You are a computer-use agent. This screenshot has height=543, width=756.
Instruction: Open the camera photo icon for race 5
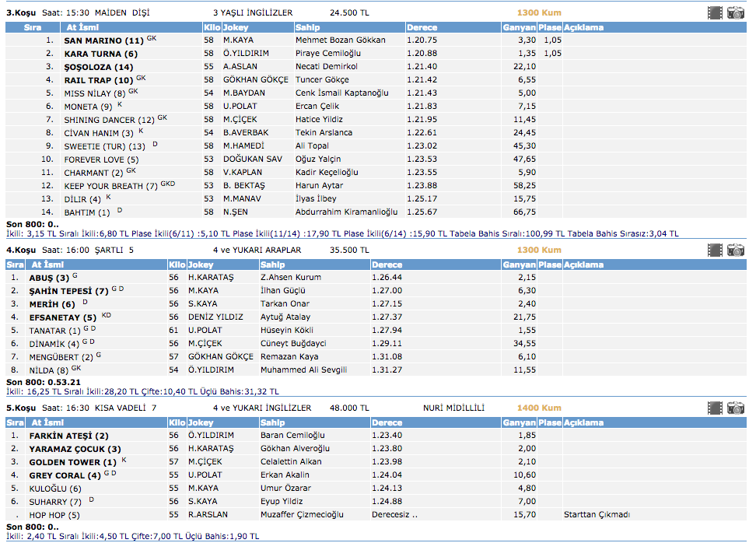pyautogui.click(x=735, y=408)
